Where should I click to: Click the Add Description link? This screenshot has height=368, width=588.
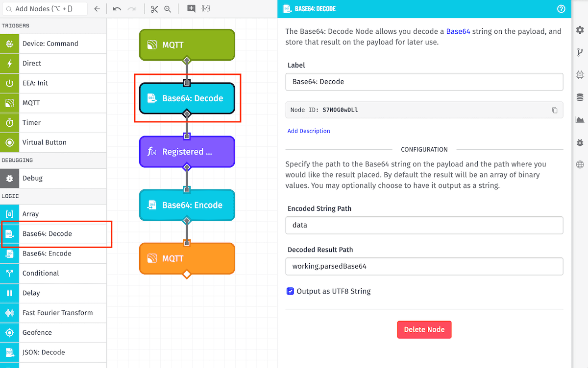309,131
